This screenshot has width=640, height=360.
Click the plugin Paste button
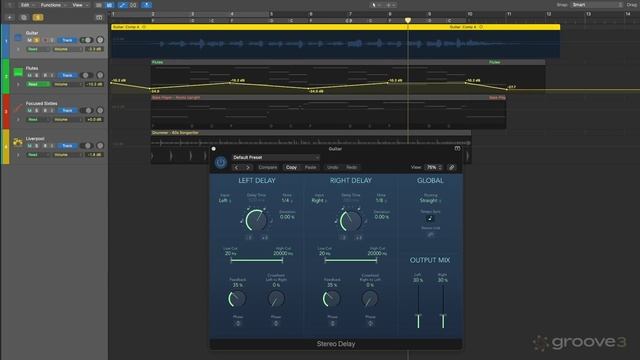[310, 167]
